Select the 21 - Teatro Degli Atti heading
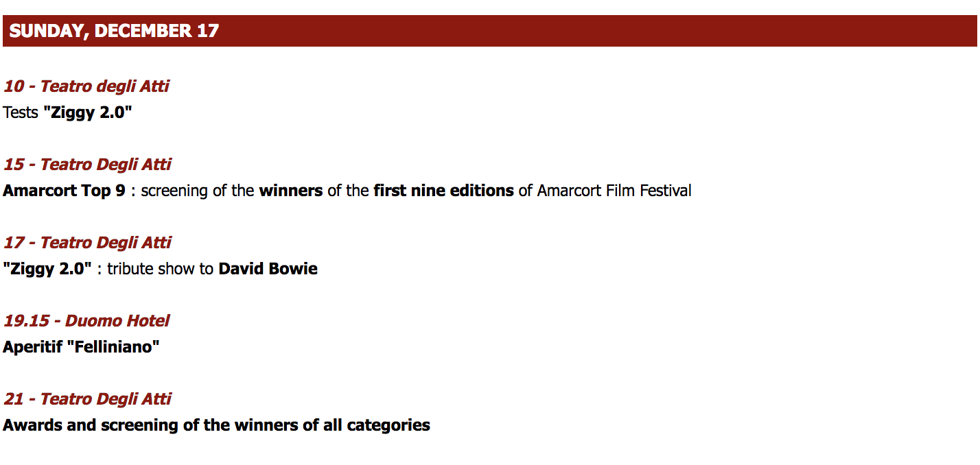 coord(87,399)
